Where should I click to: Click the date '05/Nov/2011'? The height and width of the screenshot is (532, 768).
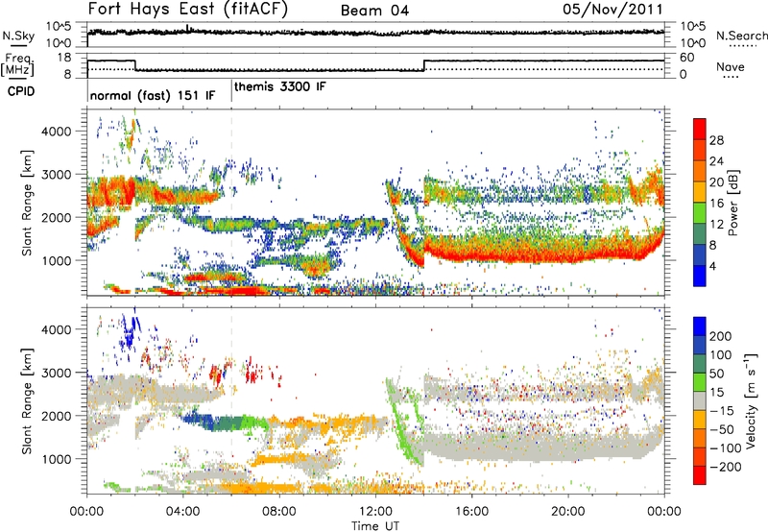tap(612, 10)
